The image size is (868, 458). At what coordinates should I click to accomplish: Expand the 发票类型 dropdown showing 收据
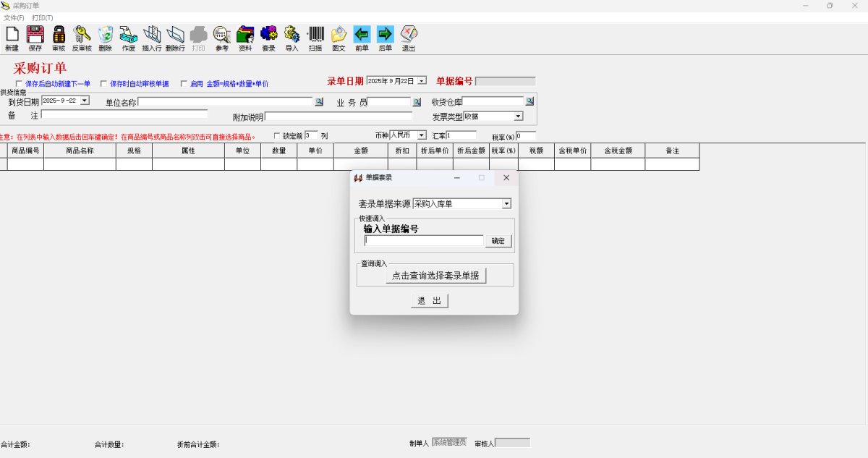(x=519, y=116)
